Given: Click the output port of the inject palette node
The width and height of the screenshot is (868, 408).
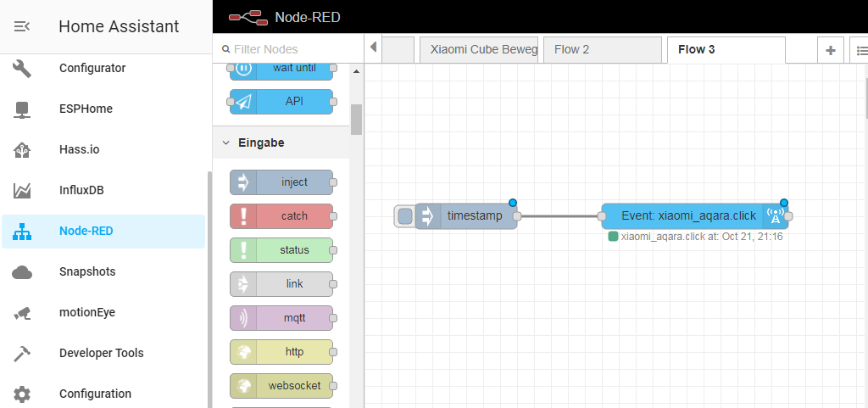Looking at the screenshot, I should tap(333, 182).
